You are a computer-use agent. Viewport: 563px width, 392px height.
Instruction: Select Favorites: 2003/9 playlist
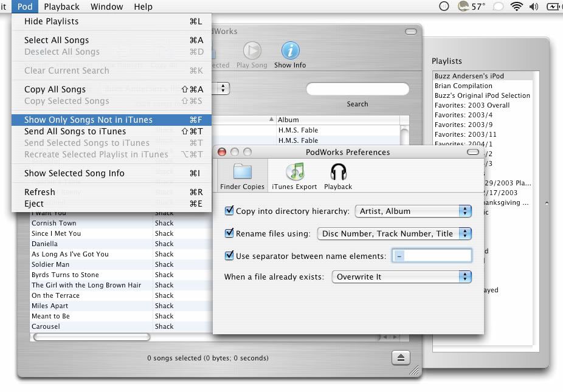point(482,124)
